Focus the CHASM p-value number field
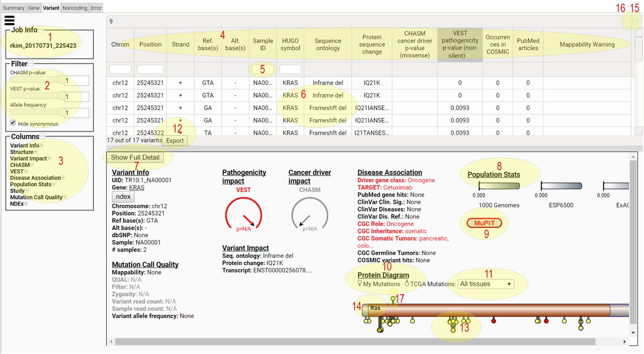Screen dimensions: 644x354 pos(77,81)
